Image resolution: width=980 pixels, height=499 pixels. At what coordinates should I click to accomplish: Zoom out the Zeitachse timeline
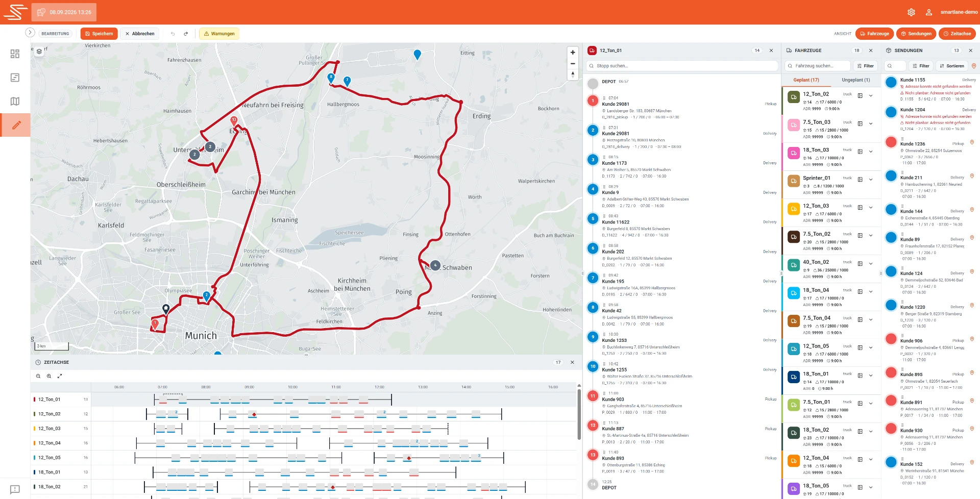[38, 376]
